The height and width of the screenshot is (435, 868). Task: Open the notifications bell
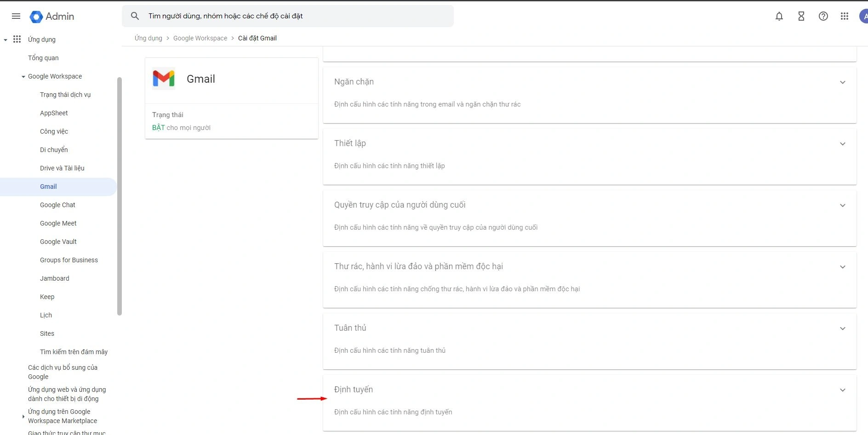[779, 16]
